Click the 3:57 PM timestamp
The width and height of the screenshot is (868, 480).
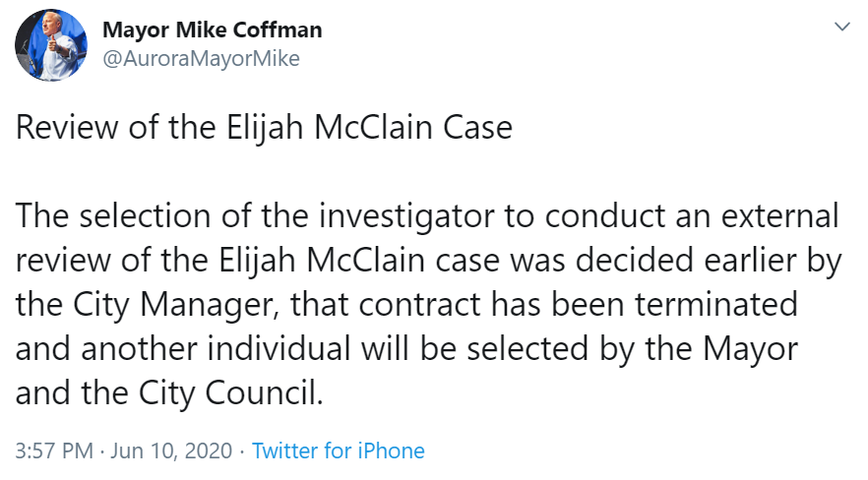point(54,451)
